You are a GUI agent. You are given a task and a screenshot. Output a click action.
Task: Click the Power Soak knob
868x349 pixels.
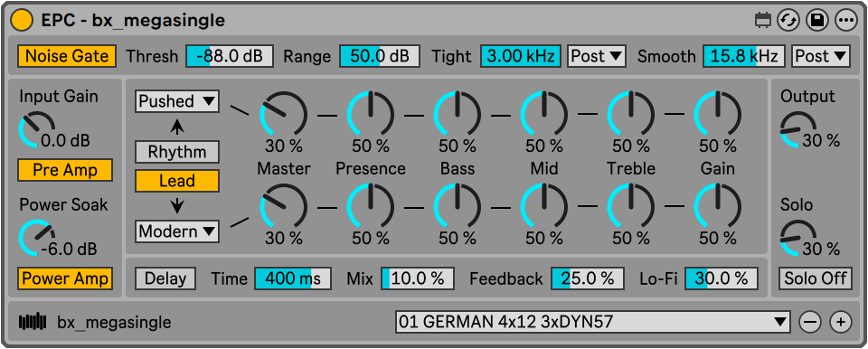37,238
